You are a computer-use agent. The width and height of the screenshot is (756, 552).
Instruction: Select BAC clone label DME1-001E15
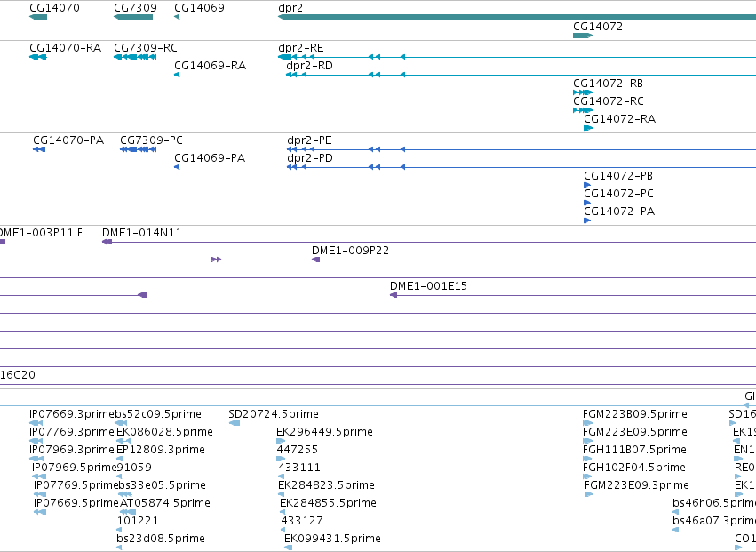pos(428,286)
